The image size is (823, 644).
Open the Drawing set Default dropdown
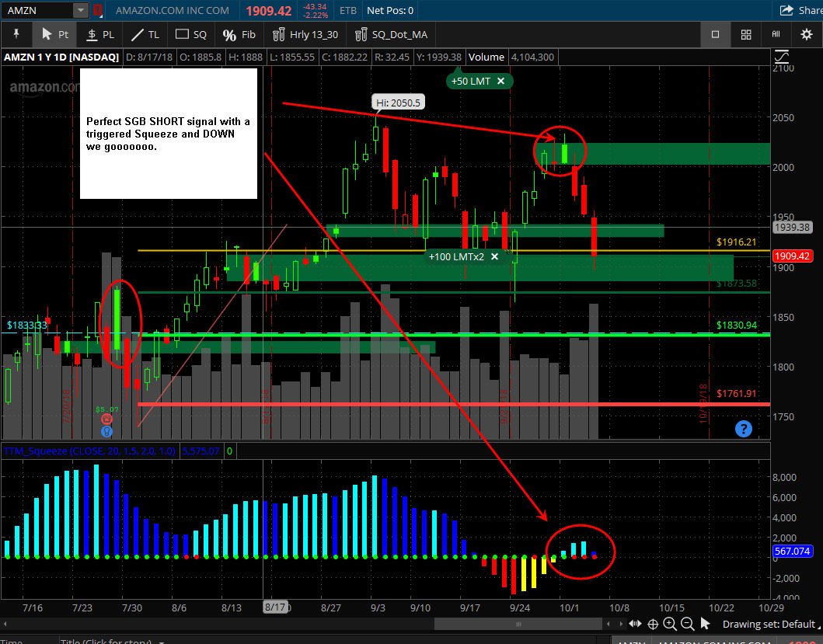coord(770,624)
